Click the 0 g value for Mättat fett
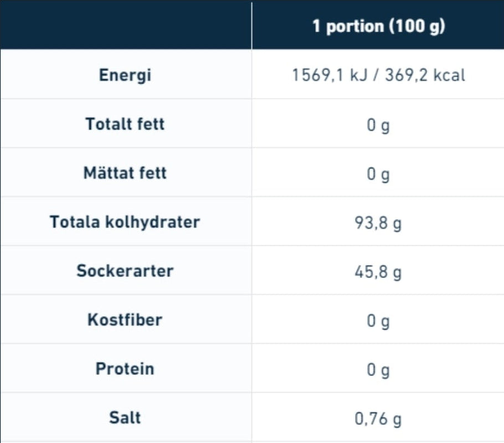The image size is (504, 443). click(378, 174)
